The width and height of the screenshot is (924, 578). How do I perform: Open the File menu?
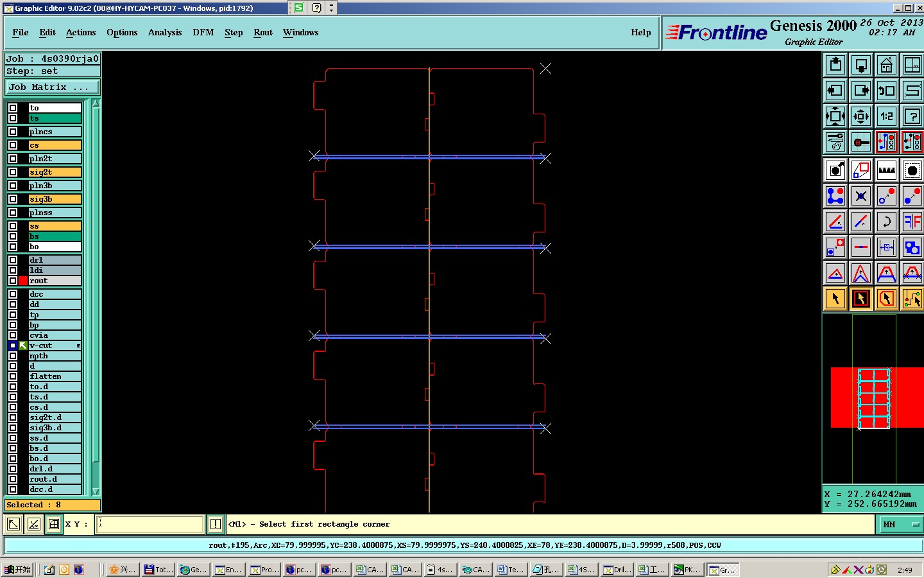pyautogui.click(x=21, y=32)
